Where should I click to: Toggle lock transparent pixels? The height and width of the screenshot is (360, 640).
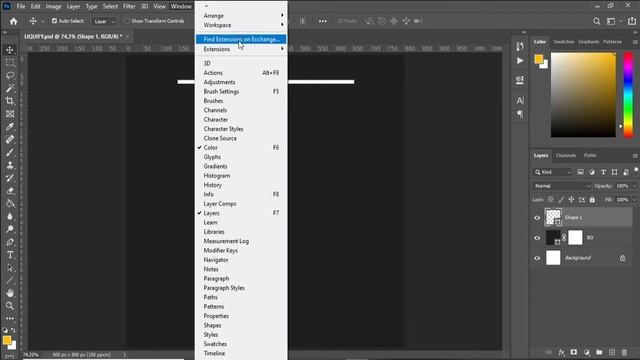pyautogui.click(x=551, y=200)
